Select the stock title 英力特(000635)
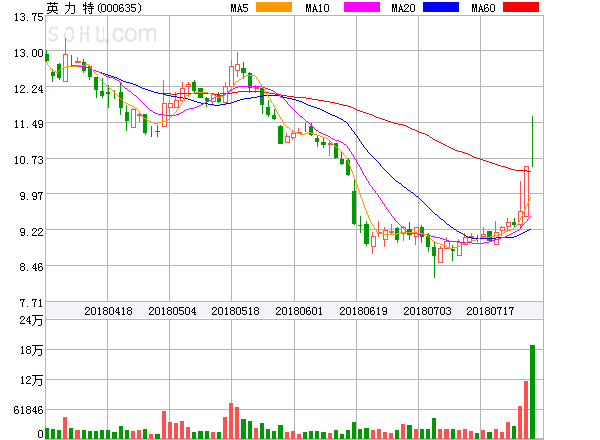The image size is (600, 440). pos(94,8)
